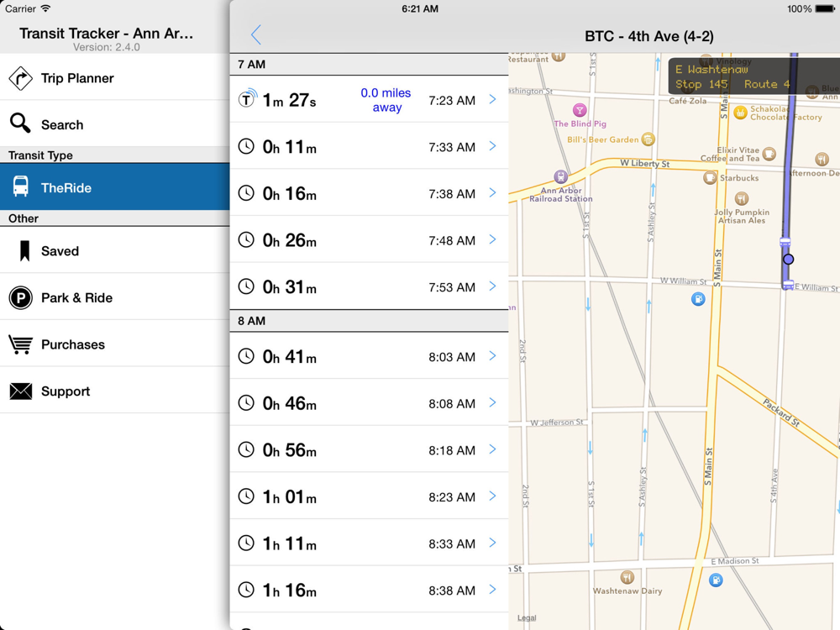Select the 1h 16m countdown row
This screenshot has height=630, width=840.
369,590
